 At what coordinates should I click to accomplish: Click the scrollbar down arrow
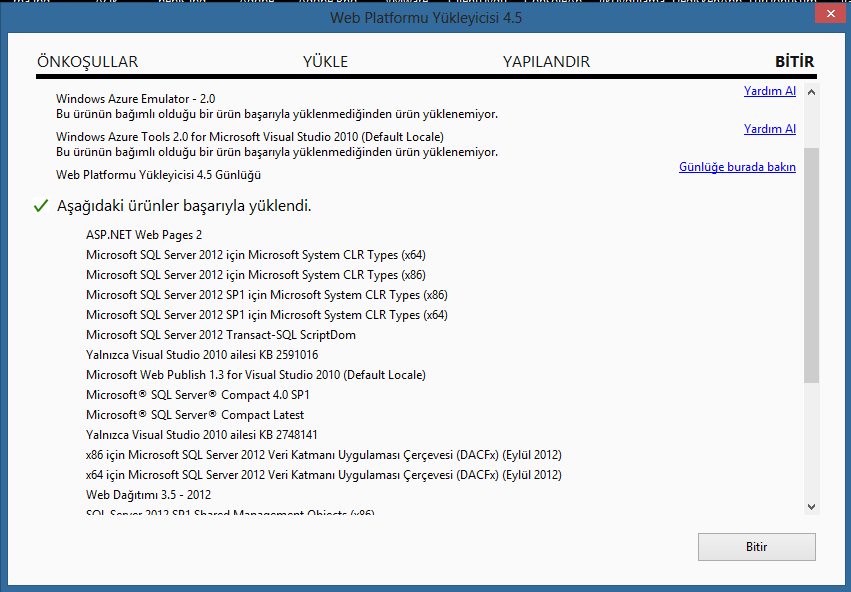point(811,507)
